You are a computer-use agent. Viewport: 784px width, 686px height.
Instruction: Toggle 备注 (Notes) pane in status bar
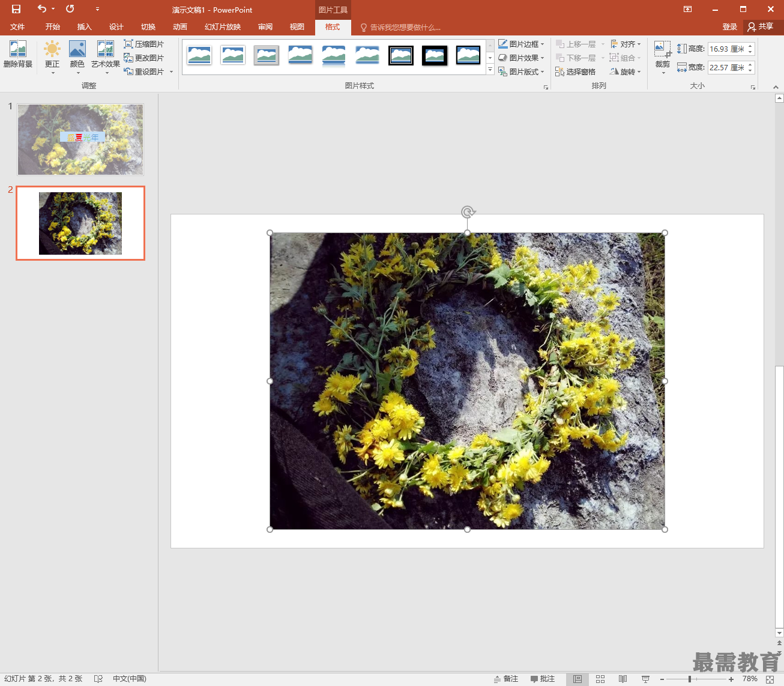tap(506, 679)
